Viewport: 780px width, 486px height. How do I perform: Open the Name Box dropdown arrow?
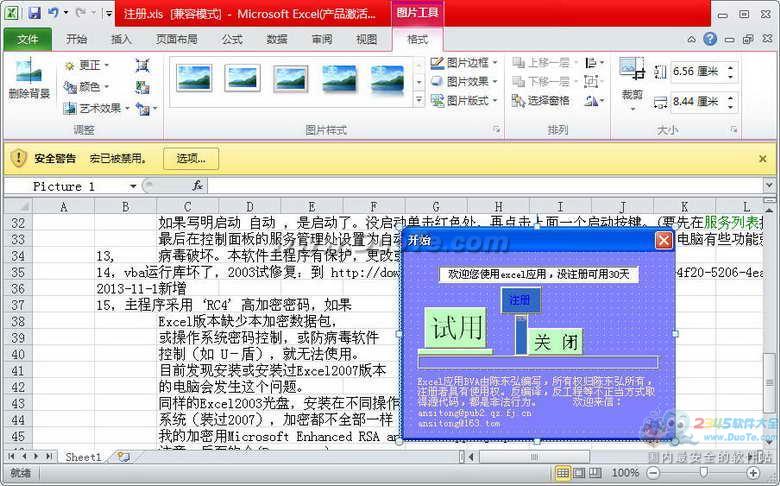[133, 187]
